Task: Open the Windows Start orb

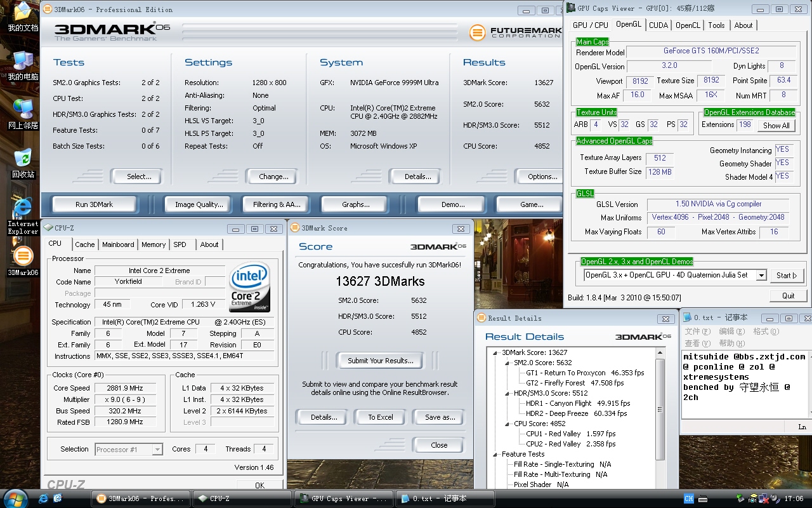Action: click(x=15, y=498)
